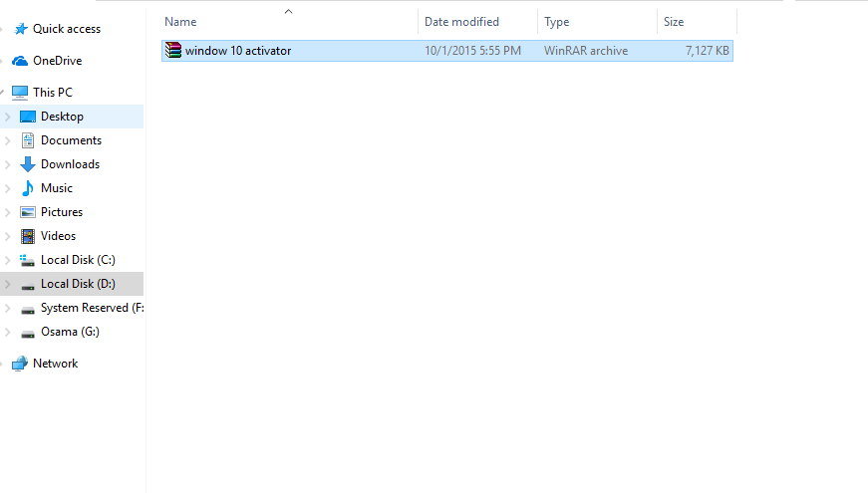
Task: Expand the Local Disk (D:) node
Action: (x=8, y=284)
